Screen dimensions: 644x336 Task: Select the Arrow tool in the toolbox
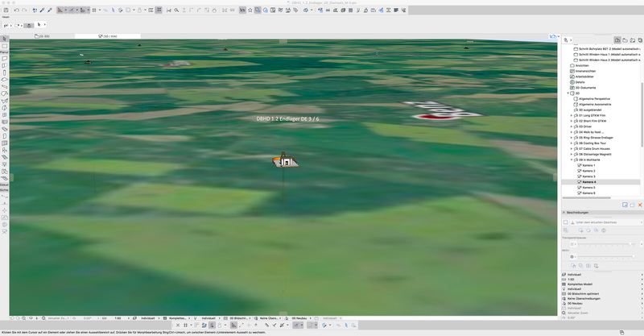click(4, 39)
